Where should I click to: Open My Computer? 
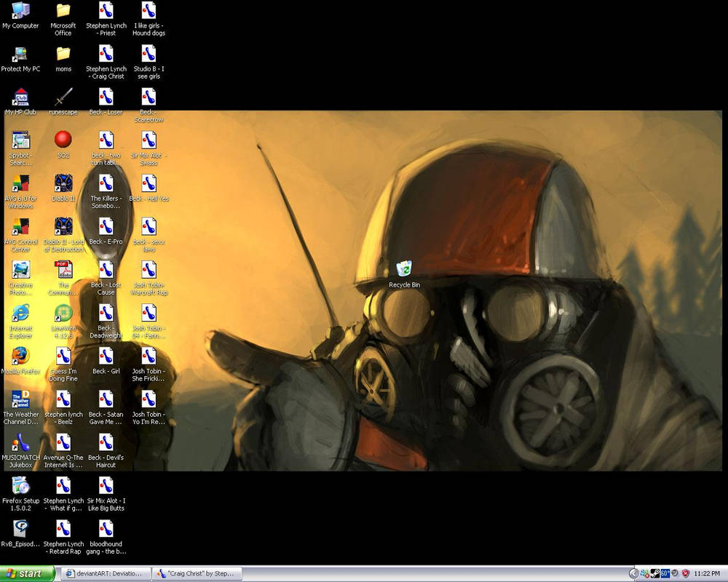click(x=20, y=13)
